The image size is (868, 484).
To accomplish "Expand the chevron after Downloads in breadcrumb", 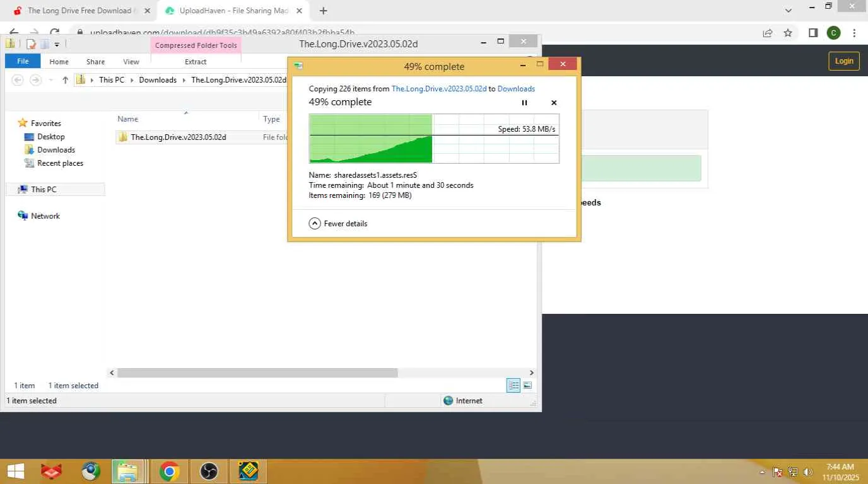I will pos(184,80).
